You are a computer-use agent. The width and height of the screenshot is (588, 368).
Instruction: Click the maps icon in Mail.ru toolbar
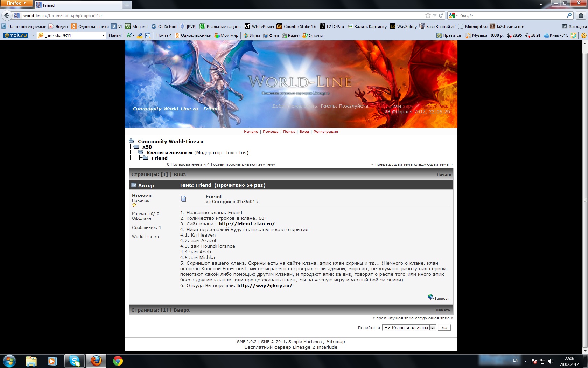click(573, 35)
